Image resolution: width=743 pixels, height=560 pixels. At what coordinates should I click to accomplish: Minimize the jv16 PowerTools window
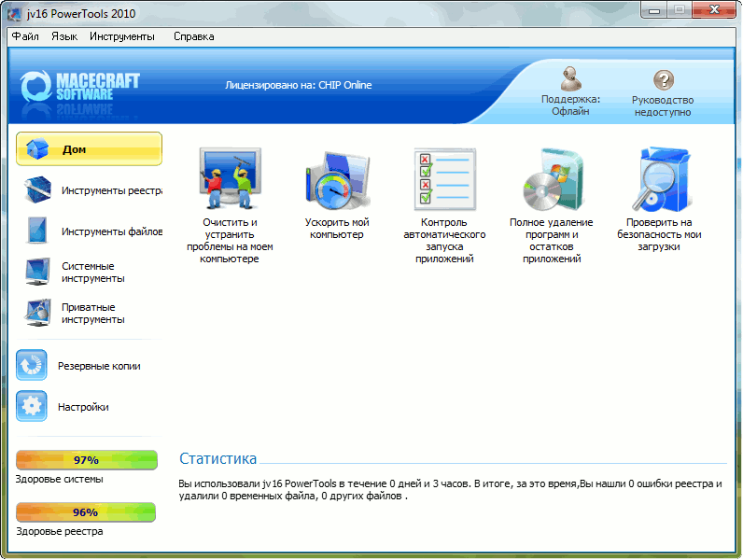(x=654, y=10)
